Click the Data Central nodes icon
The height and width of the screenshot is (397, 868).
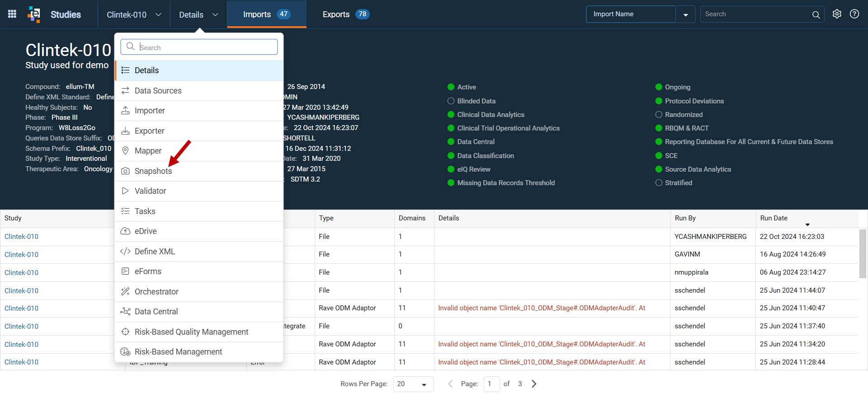coord(125,312)
